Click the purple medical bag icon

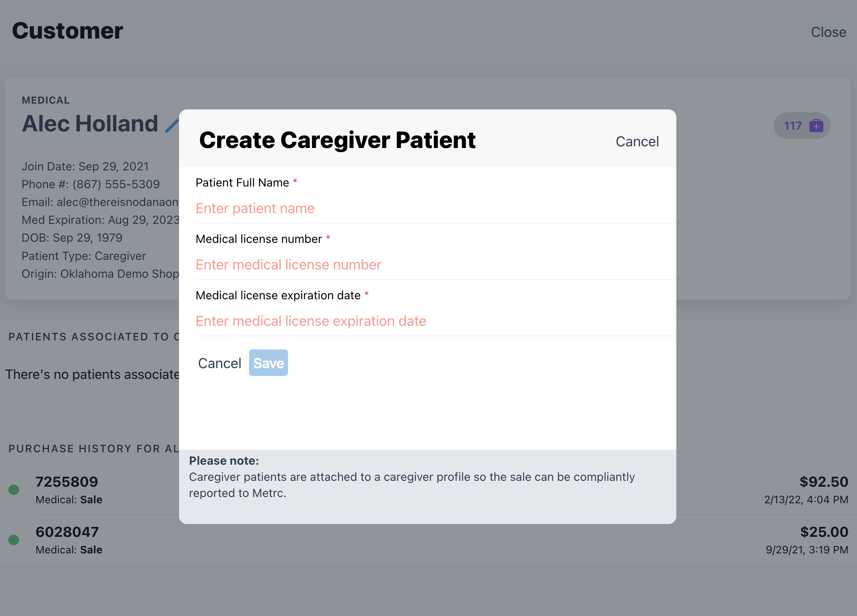click(816, 126)
